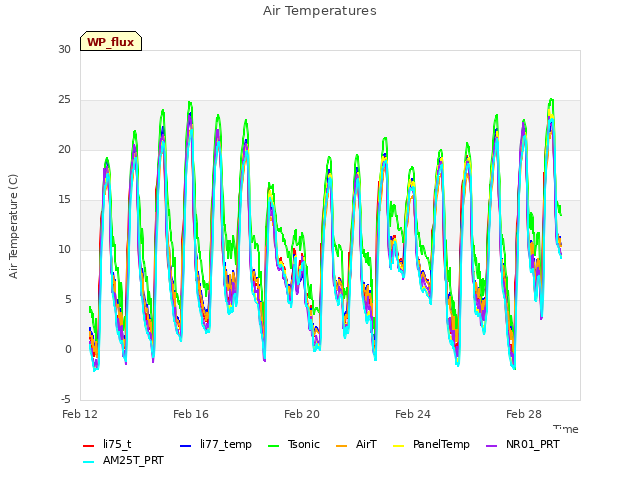Click the y-axis value 10

64,250
